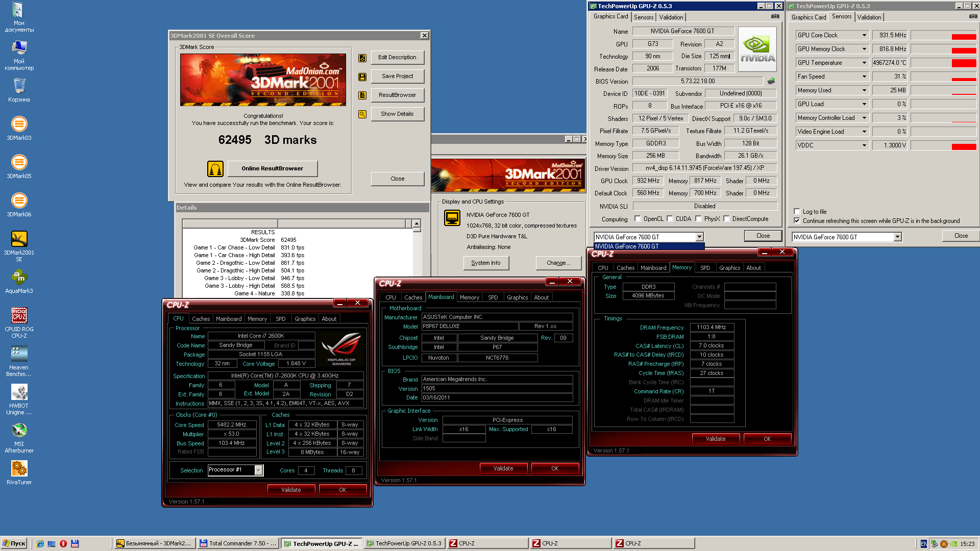Screen dimensions: 980x551
Task: Enable the OpenCL checkbox
Action: [638, 219]
